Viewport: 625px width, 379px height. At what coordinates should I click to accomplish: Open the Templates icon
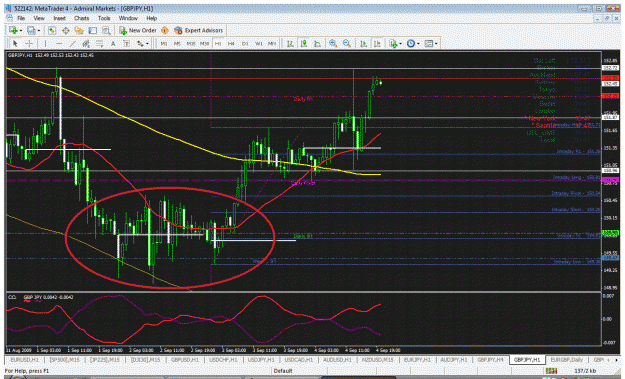coord(428,43)
